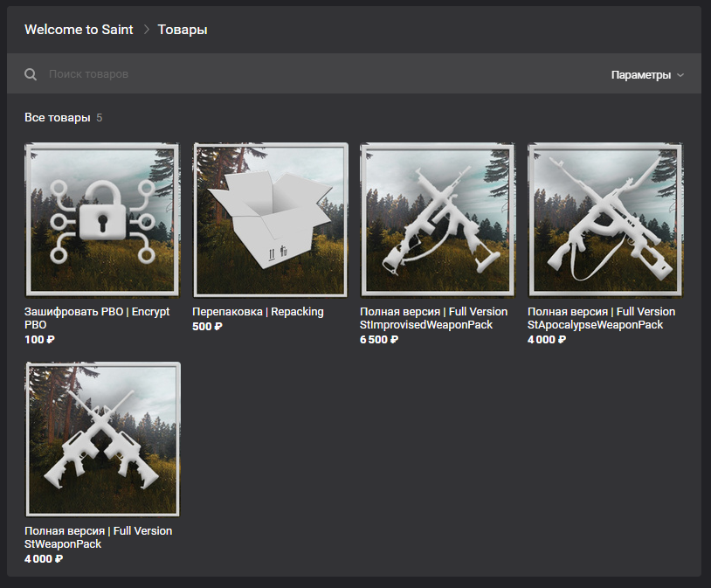Click the padlock Encrypt PBO product image
The image size is (711, 588).
pos(102,220)
